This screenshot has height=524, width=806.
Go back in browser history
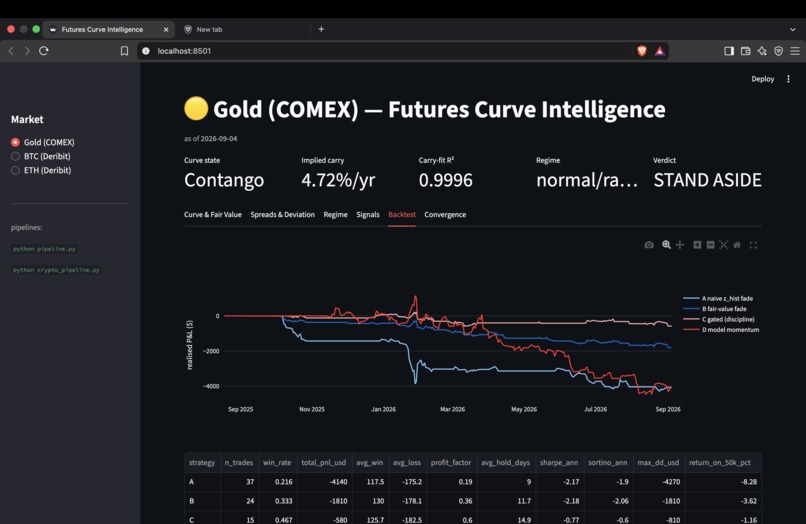point(11,51)
